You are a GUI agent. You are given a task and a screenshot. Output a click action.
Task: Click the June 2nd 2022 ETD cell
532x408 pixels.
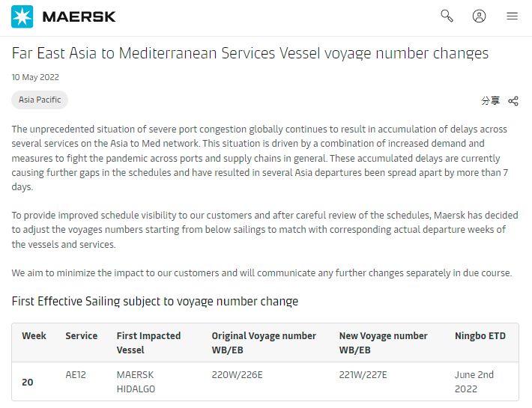pos(474,382)
